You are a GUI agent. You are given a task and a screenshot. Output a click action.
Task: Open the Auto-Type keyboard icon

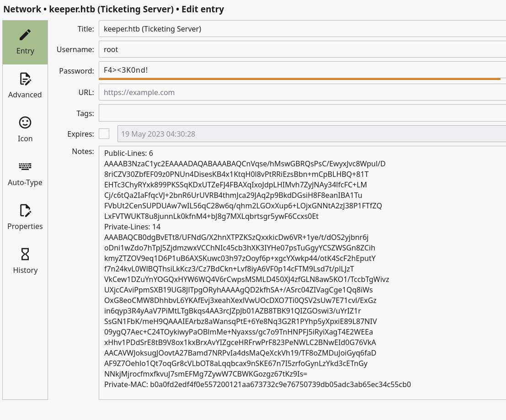pos(25,166)
